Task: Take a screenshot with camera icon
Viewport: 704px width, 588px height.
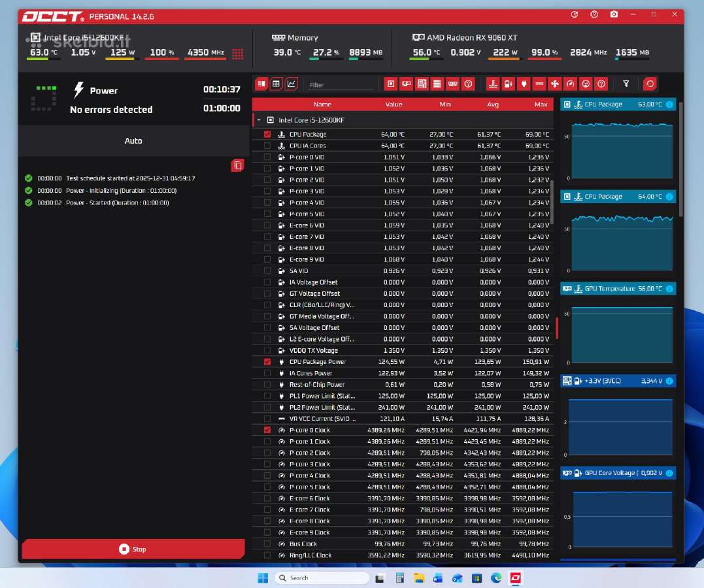Action: coord(614,14)
